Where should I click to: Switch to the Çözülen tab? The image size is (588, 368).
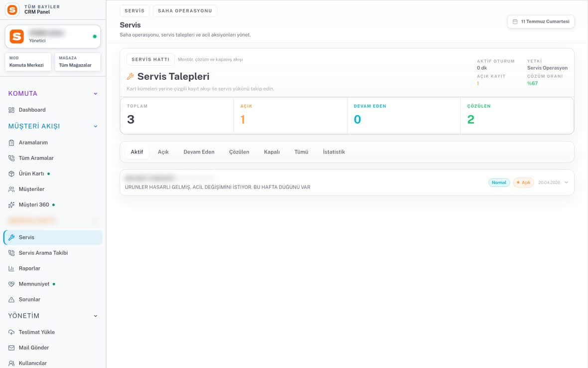239,152
